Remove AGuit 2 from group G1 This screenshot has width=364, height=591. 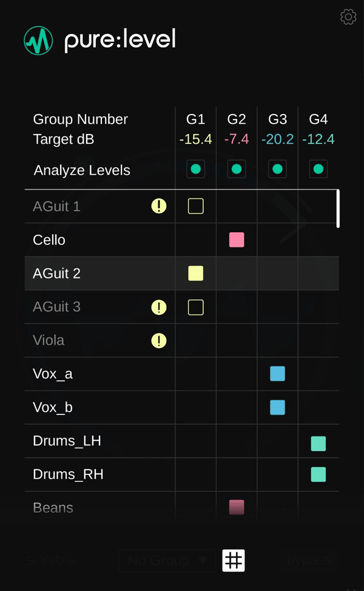click(195, 274)
